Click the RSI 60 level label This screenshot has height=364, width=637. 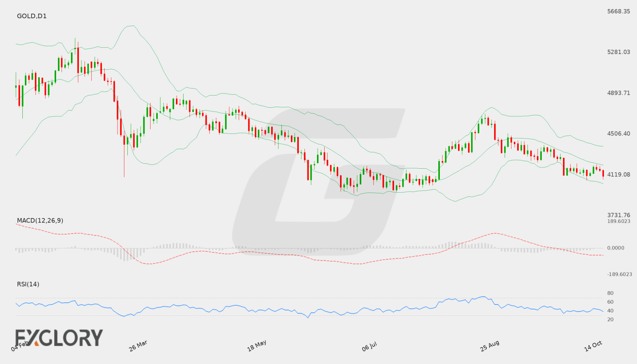(x=610, y=302)
